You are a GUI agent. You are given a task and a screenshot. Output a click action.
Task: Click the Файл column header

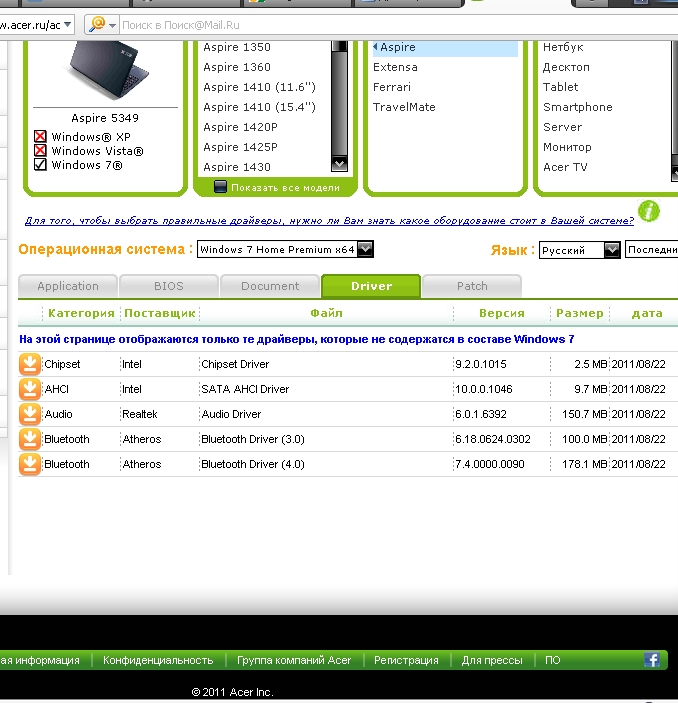point(326,313)
